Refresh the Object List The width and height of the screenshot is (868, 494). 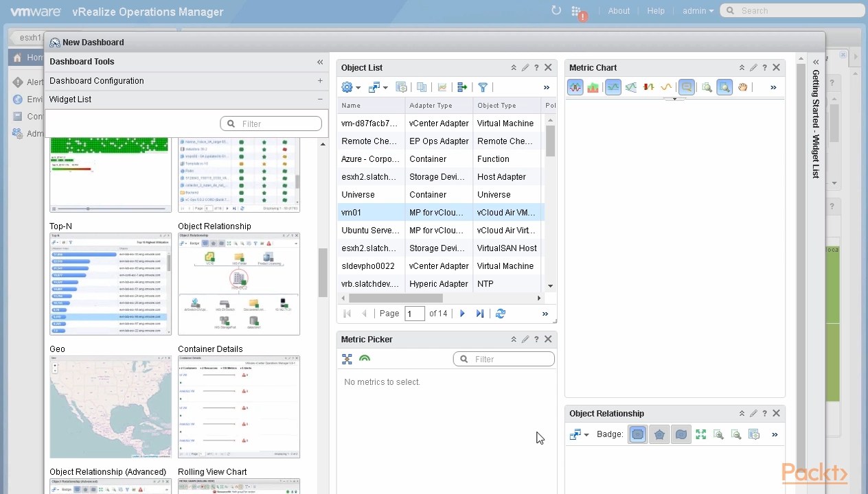(x=501, y=314)
